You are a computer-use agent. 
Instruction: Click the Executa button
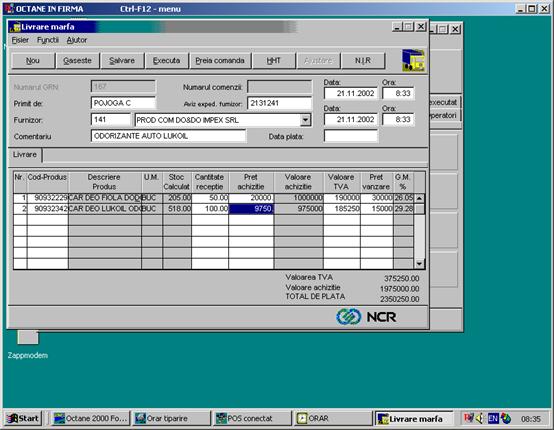coord(166,61)
